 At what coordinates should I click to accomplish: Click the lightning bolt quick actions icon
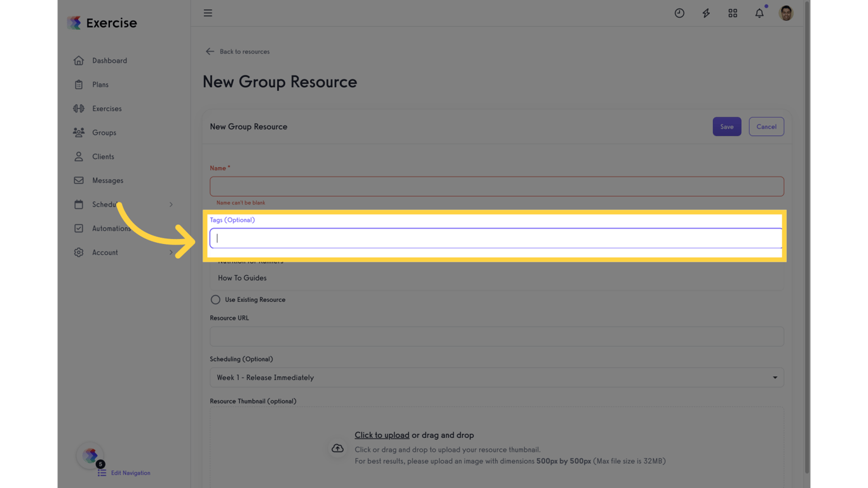coord(706,13)
